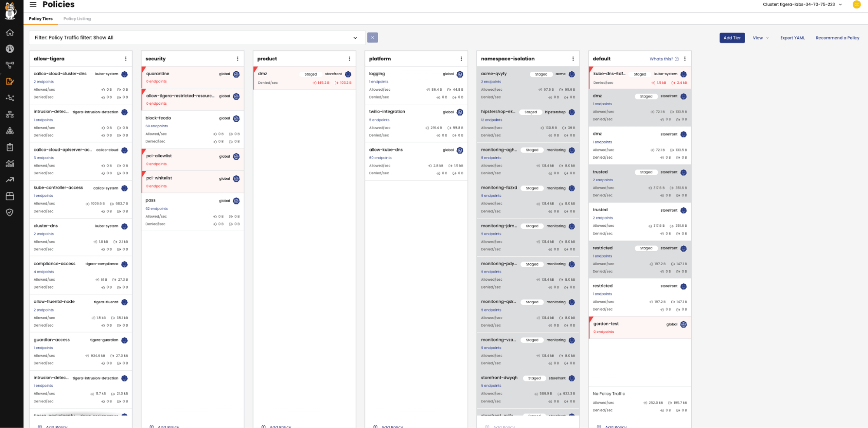The width and height of the screenshot is (868, 428).
Task: Open the Policies pencil icon in sidebar
Action: click(10, 81)
